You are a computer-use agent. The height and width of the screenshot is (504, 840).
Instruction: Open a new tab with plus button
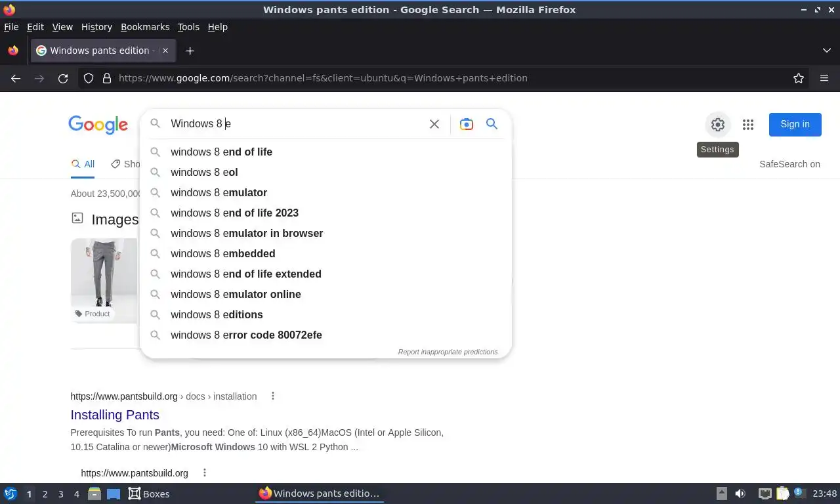click(x=190, y=51)
